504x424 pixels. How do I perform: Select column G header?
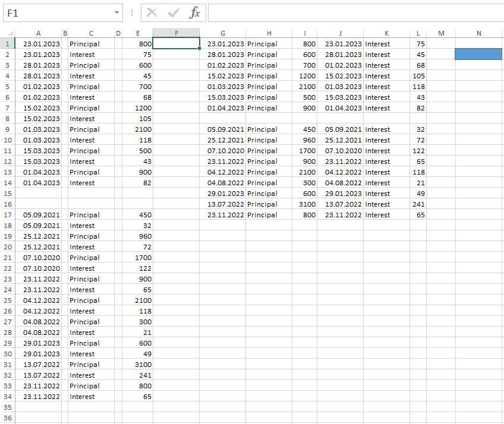point(222,33)
